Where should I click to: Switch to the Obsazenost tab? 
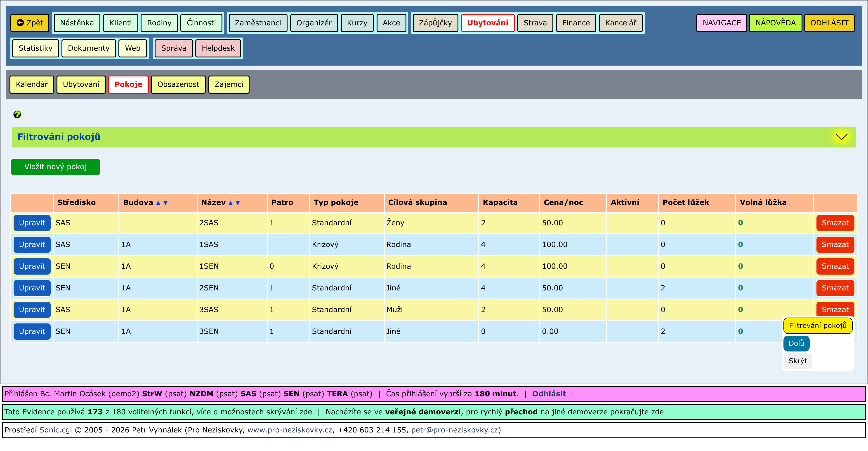point(178,85)
